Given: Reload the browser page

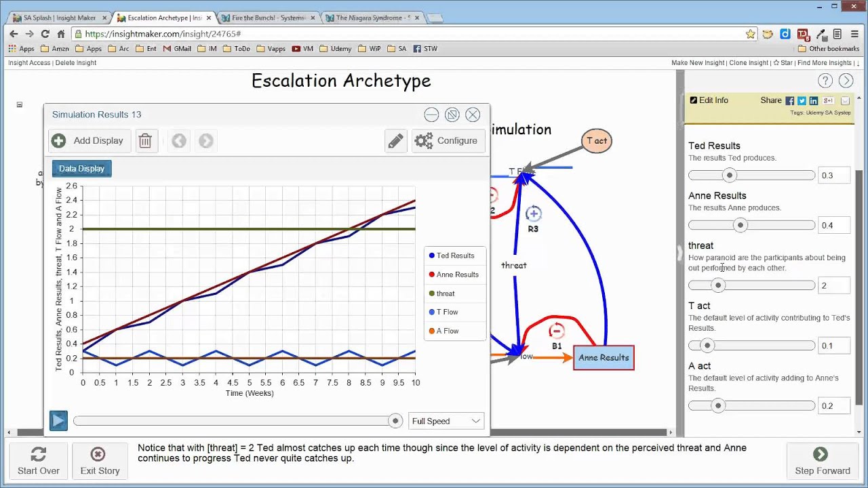Looking at the screenshot, I should point(45,33).
